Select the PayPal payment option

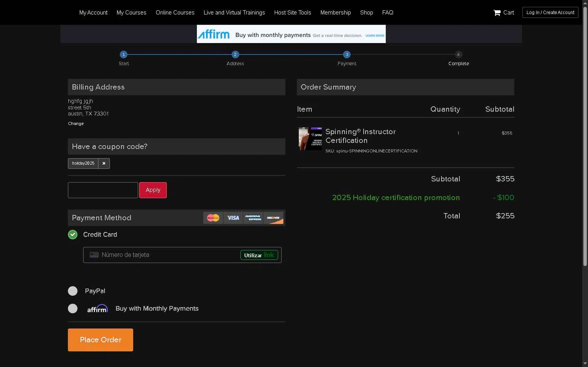pyautogui.click(x=72, y=291)
